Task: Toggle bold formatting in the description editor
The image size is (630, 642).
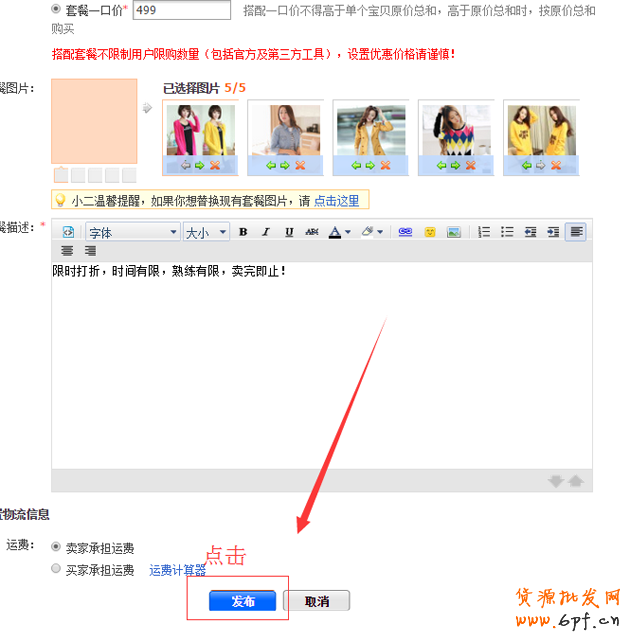Action: tap(243, 232)
